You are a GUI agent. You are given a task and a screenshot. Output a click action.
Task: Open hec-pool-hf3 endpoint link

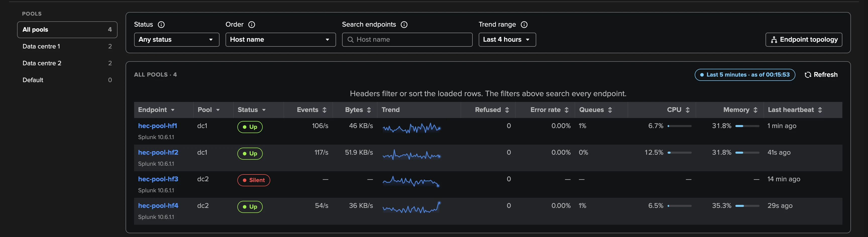pos(158,179)
